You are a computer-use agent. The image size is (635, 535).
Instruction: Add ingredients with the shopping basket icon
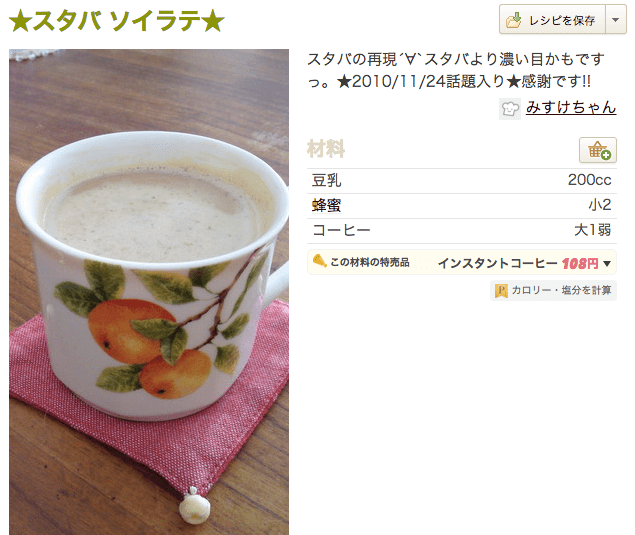[x=598, y=150]
